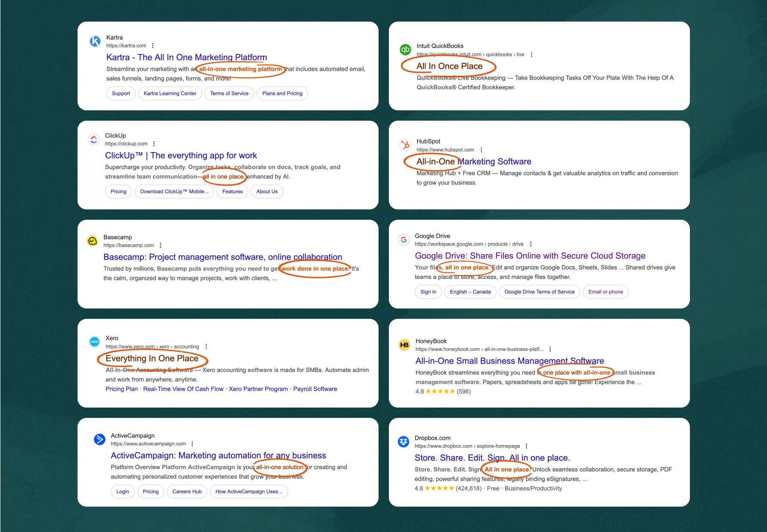Open the three-dot menu beside xero accounting URL

[x=206, y=346]
